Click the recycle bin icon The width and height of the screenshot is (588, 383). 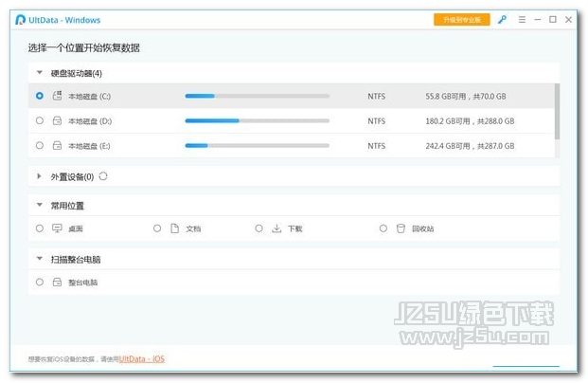click(x=401, y=228)
